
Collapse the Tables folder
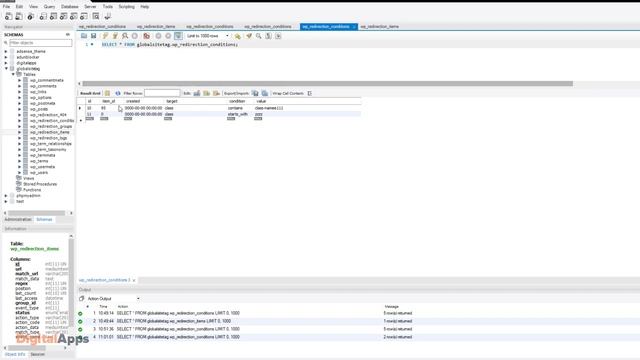13,74
